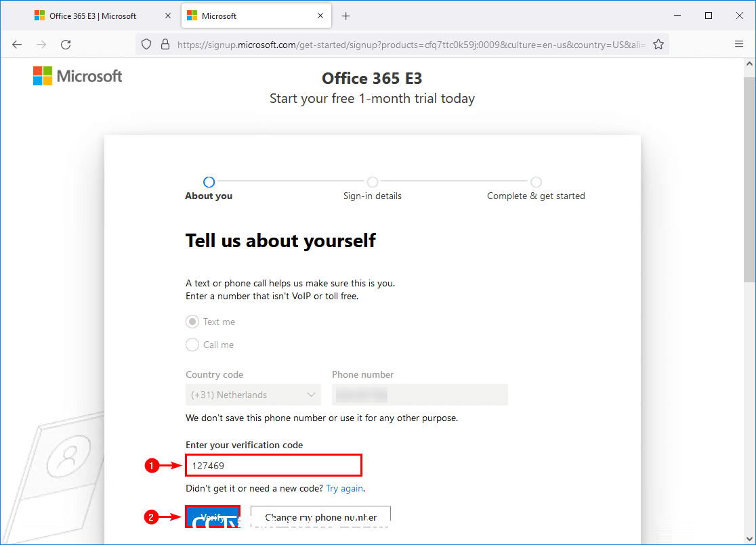Click the browser forward arrow

(41, 45)
